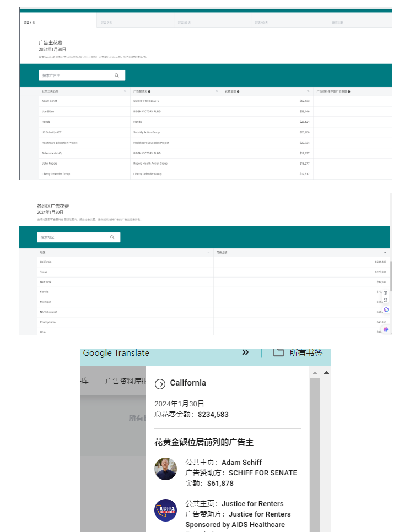This screenshot has width=404, height=532.
Task: Click info dot beside 广告资料库中的广告数量 header
Action: coord(349,91)
